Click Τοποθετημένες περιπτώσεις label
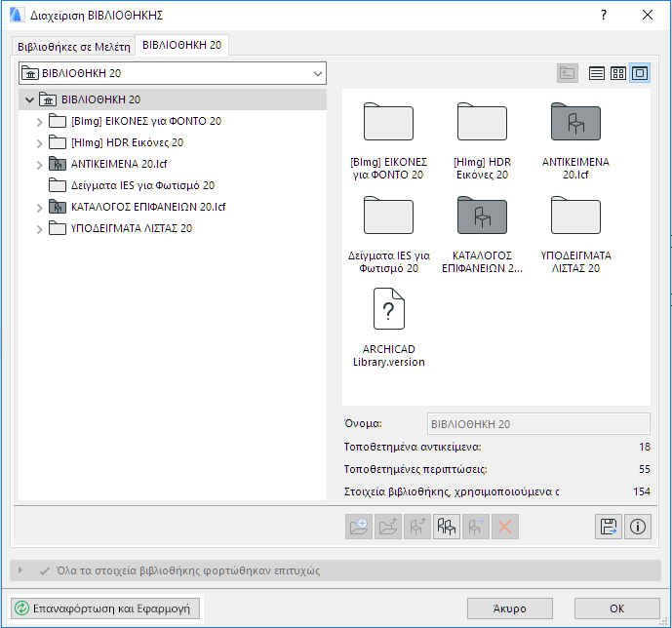This screenshot has height=628, width=672. coord(415,469)
